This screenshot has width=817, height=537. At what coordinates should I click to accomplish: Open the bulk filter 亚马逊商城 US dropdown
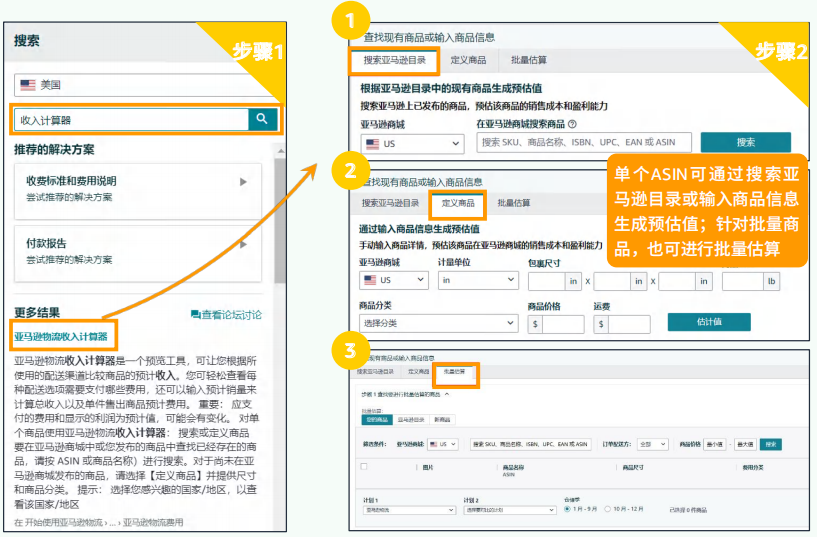coord(443,444)
